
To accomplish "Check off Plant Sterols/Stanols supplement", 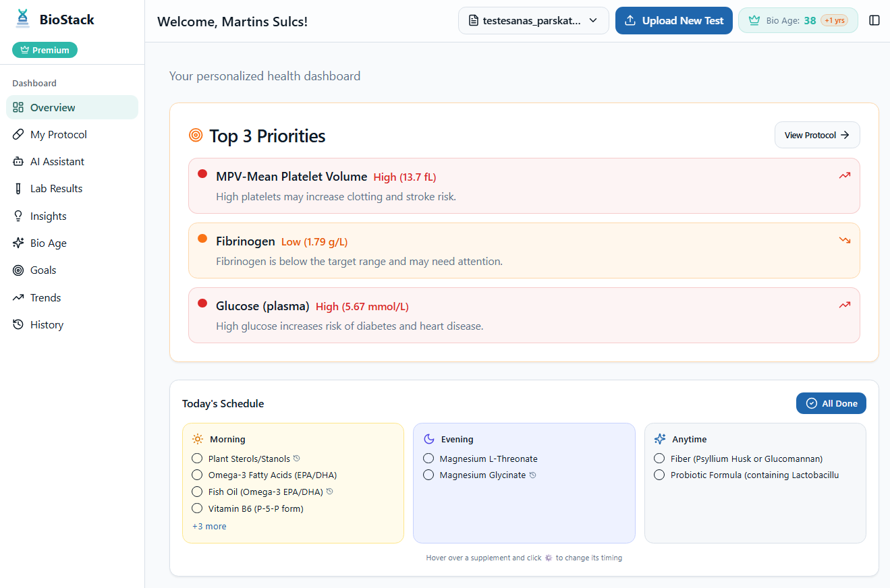I will (x=196, y=458).
